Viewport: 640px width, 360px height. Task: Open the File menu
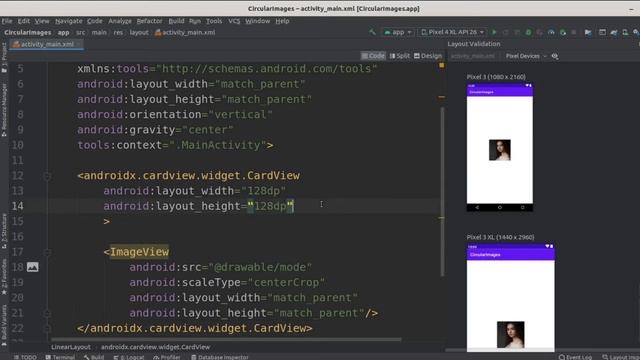point(7,21)
